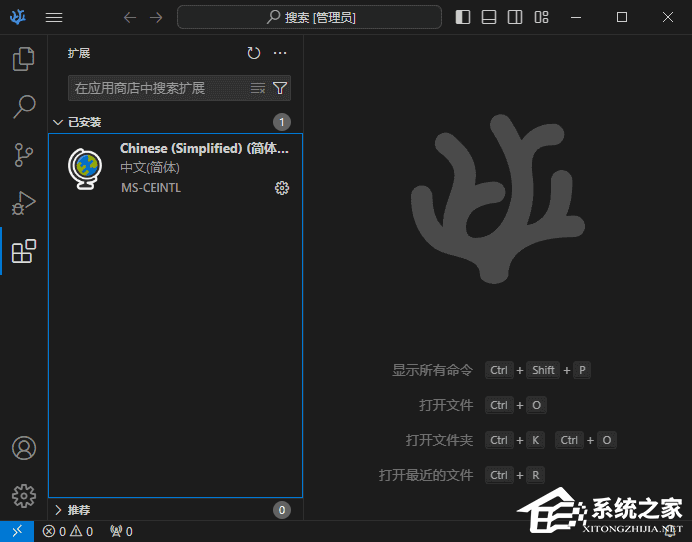
Task: Toggle secondary side bar layout icon
Action: tap(515, 17)
